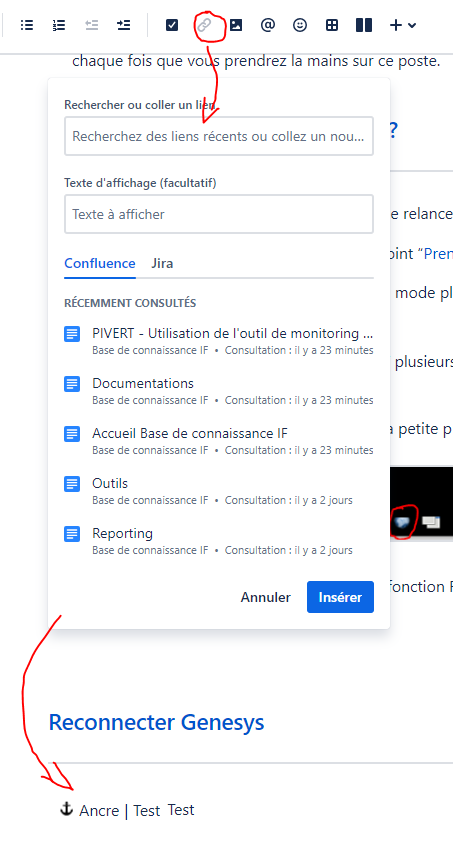This screenshot has width=453, height=844.
Task: Add an action item checkbox
Action: [x=172, y=25]
